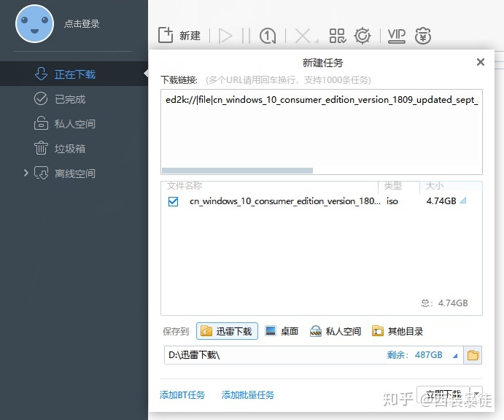Click the 添加批量任务 link
The width and height of the screenshot is (504, 420).
[248, 394]
